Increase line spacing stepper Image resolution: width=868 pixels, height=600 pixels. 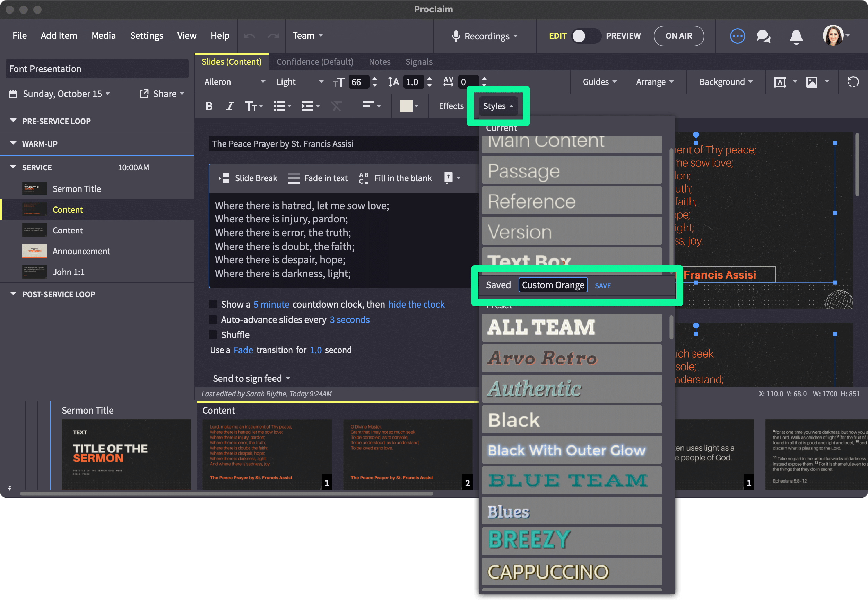(429, 79)
